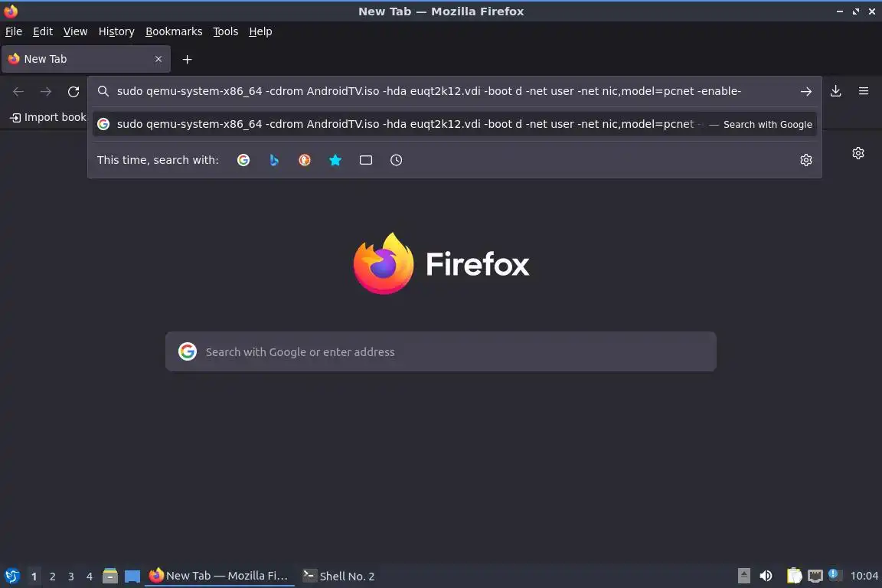Click the go arrow in address bar
Image resolution: width=882 pixels, height=588 pixels.
[805, 91]
